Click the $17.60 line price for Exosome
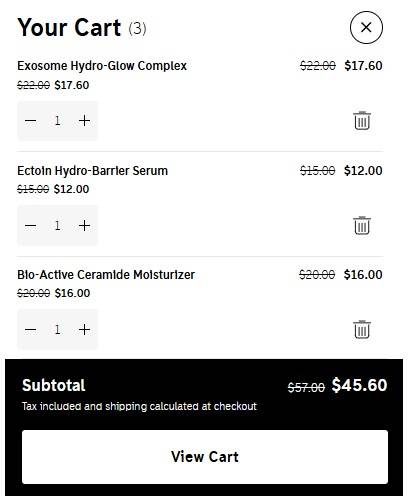This screenshot has width=408, height=502. point(363,66)
